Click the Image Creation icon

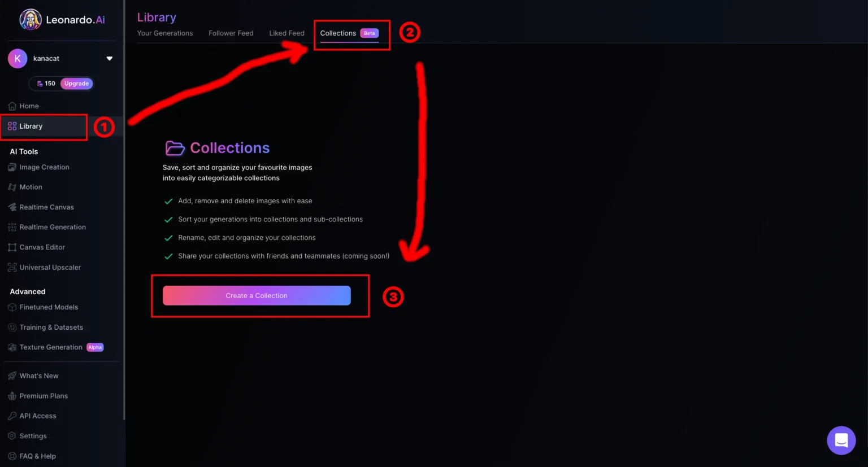click(12, 167)
